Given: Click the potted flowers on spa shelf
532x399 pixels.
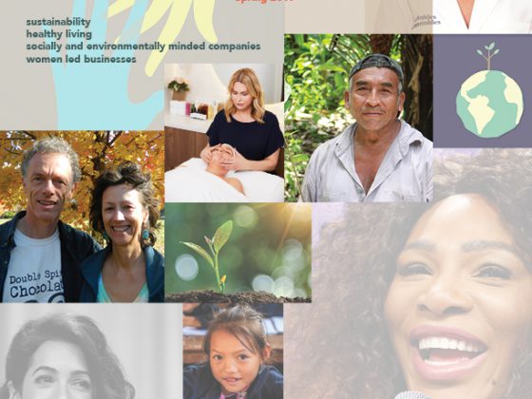Looking at the screenshot, I should (179, 89).
